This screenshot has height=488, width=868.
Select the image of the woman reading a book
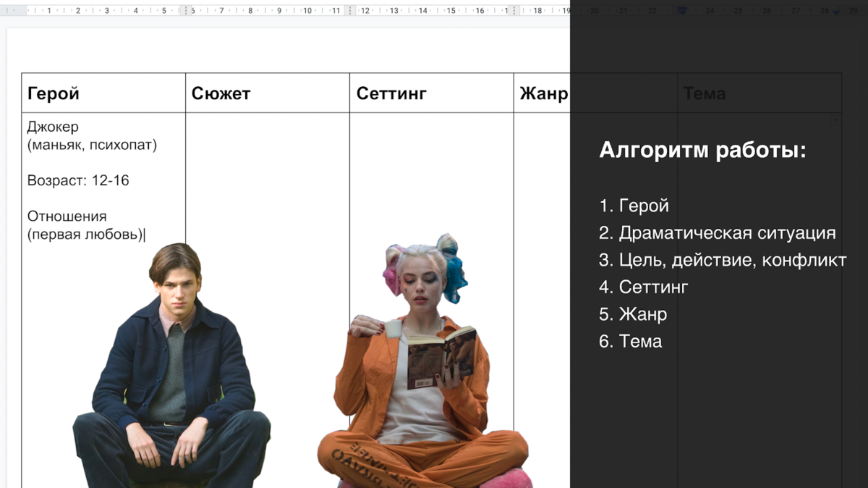point(424,360)
